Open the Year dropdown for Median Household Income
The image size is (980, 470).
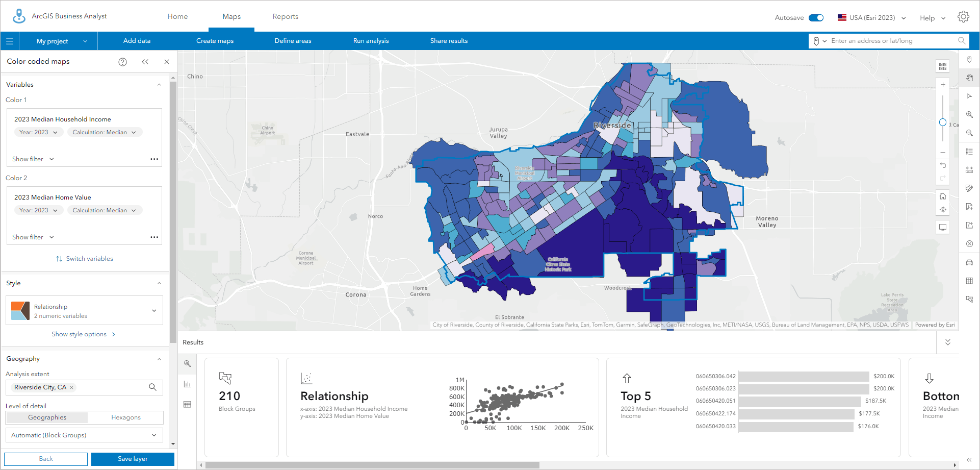pyautogui.click(x=38, y=132)
